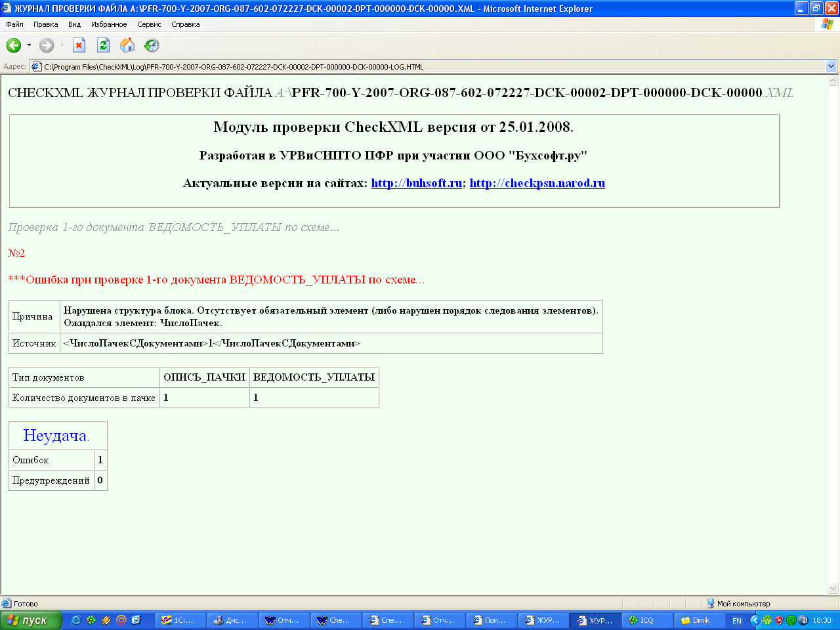The width and height of the screenshot is (840, 630).
Task: Open the History clock icon in toolbar
Action: tap(152, 45)
